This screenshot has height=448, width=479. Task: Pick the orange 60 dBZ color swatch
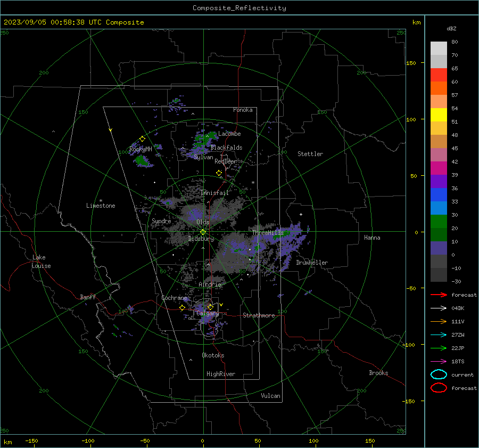point(439,88)
